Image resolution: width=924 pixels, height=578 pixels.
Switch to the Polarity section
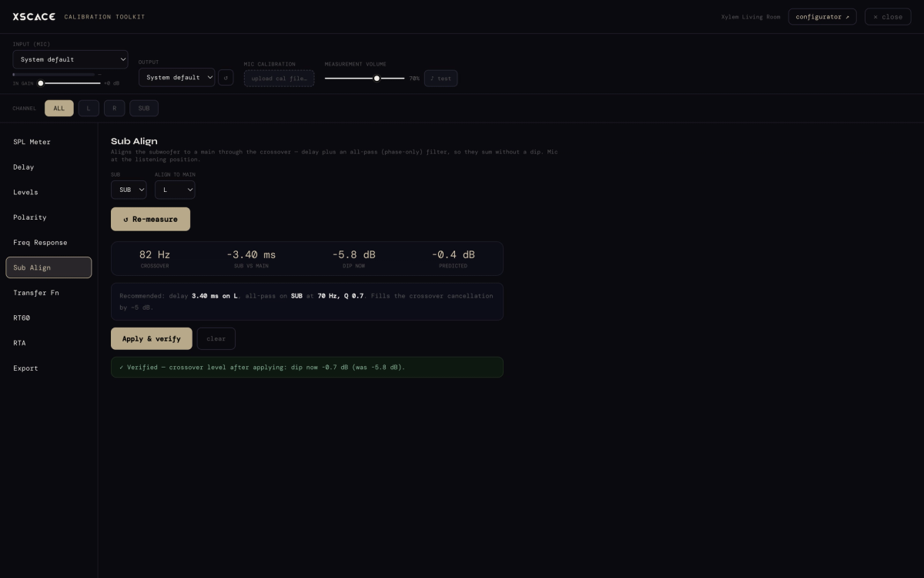[x=49, y=217]
